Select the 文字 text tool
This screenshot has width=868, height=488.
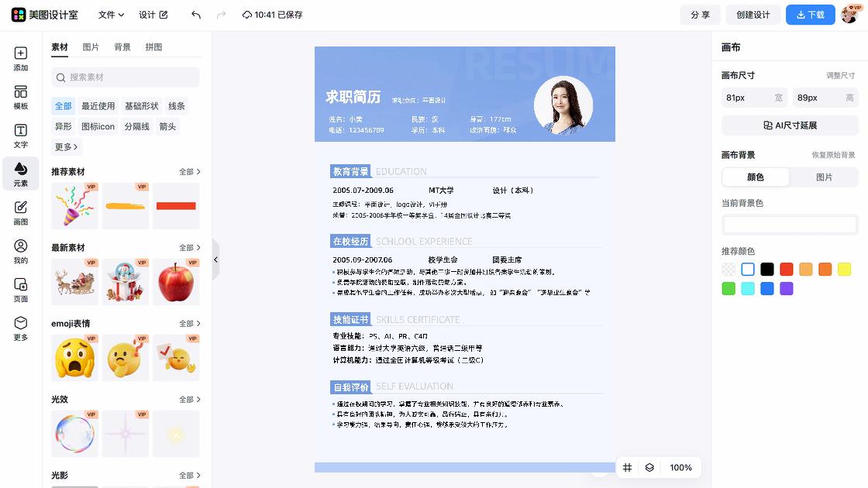point(20,136)
